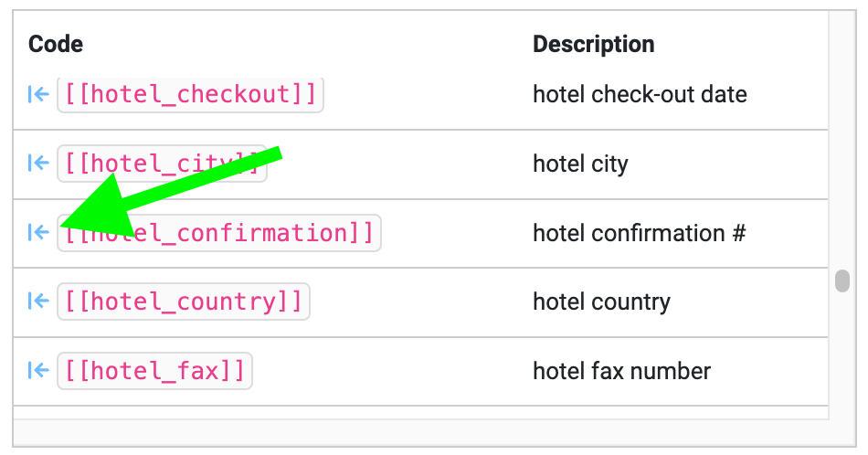868x455 pixels.
Task: Click the 'hotel confirmation #' description
Action: pos(640,232)
